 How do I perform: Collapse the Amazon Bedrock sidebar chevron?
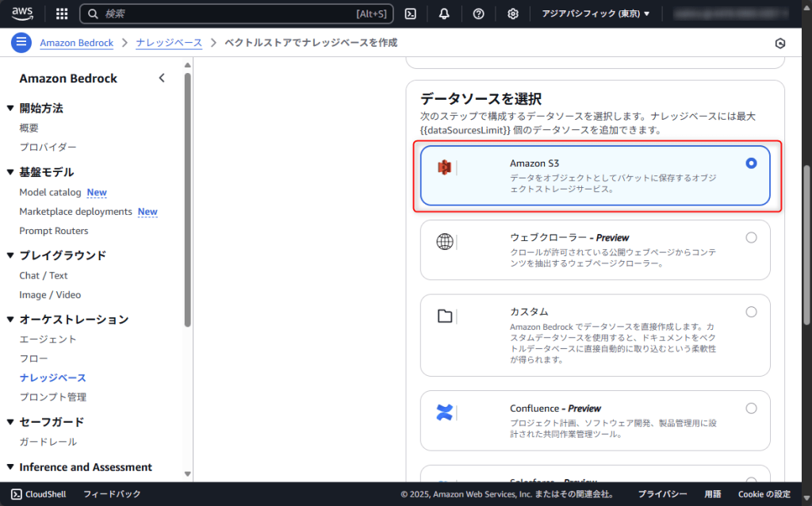click(x=162, y=79)
